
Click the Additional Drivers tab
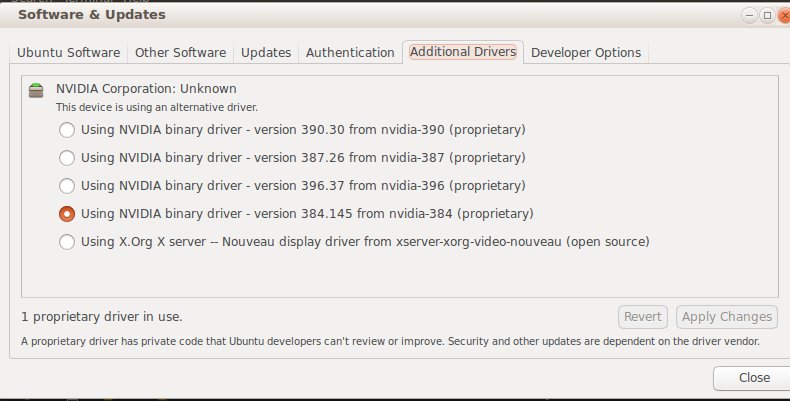pyautogui.click(x=463, y=52)
